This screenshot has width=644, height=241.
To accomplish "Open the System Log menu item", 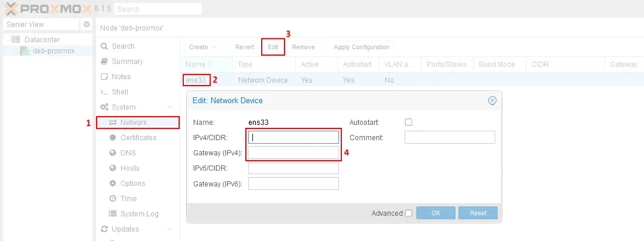I will point(138,213).
